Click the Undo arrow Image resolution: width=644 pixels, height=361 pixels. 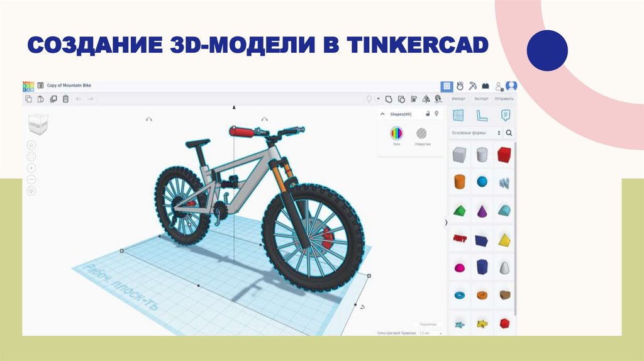pos(78,99)
